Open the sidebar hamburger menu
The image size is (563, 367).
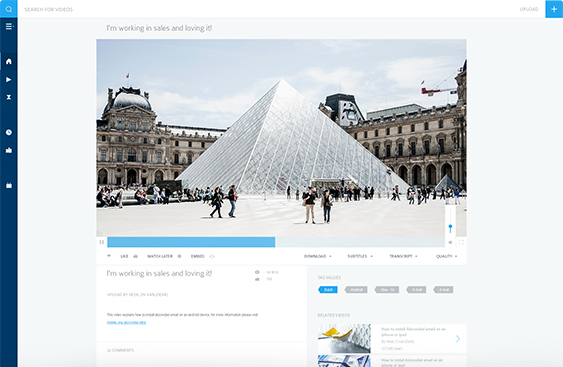(9, 26)
